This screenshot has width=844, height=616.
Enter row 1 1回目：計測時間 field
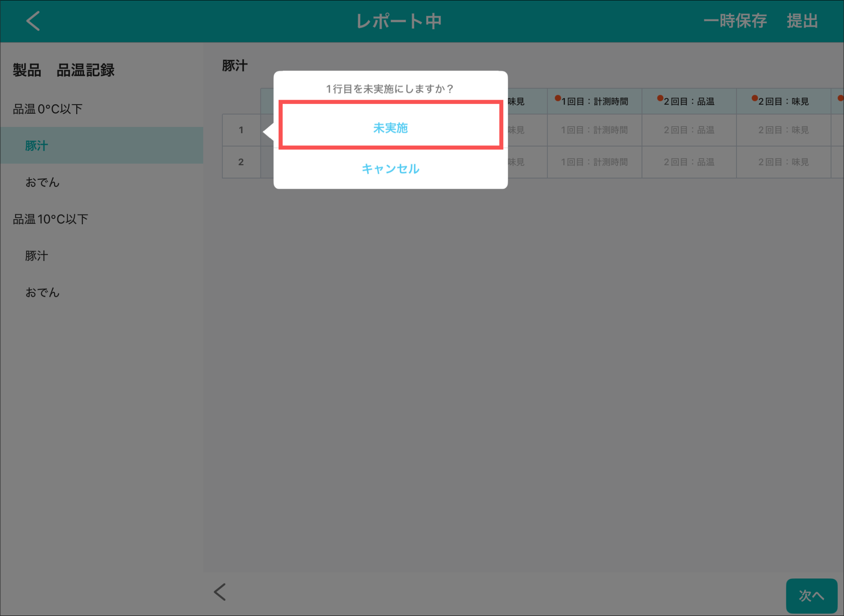(594, 130)
